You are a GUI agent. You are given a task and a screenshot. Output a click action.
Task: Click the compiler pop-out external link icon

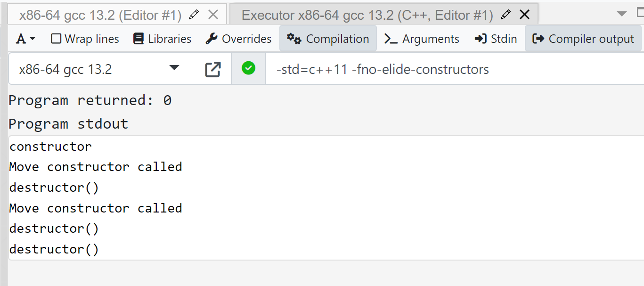coord(213,69)
